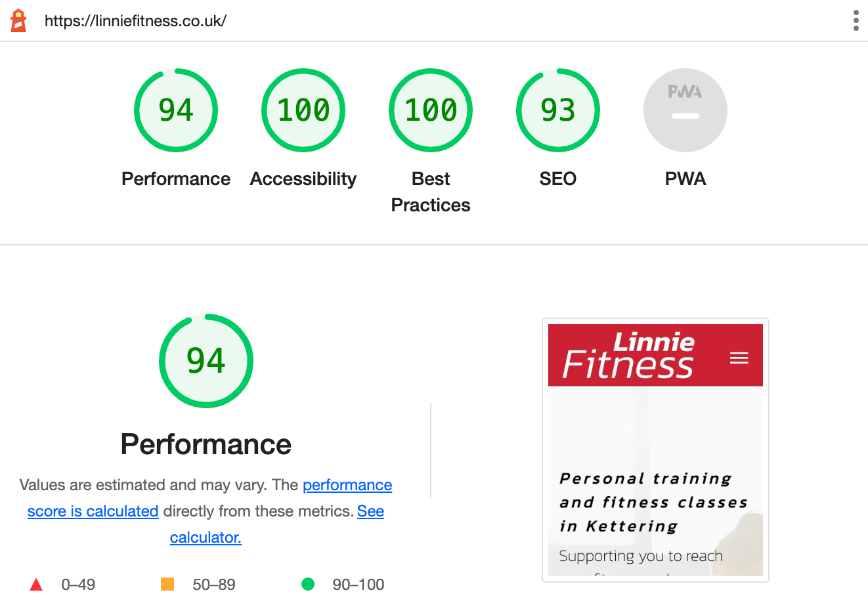Open the three-dot options menu
868x609 pixels.
[x=856, y=20]
